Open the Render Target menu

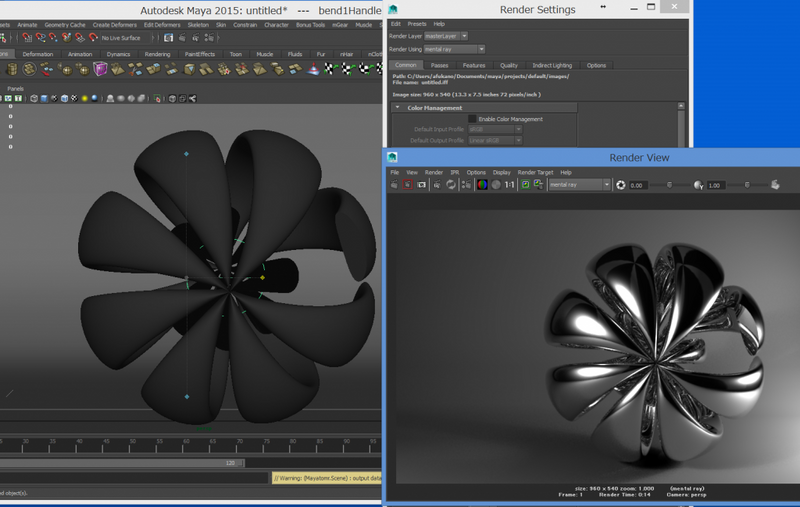point(535,172)
